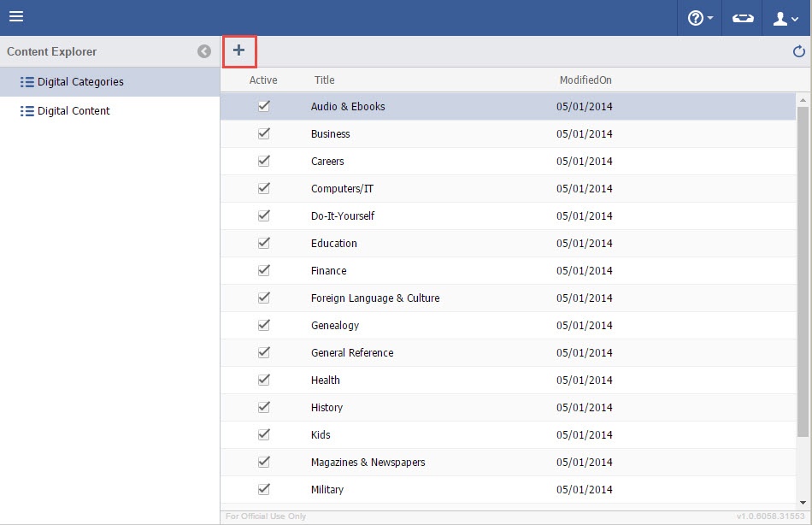Toggle Active checkbox for Audio & Ebooks

[x=264, y=107]
